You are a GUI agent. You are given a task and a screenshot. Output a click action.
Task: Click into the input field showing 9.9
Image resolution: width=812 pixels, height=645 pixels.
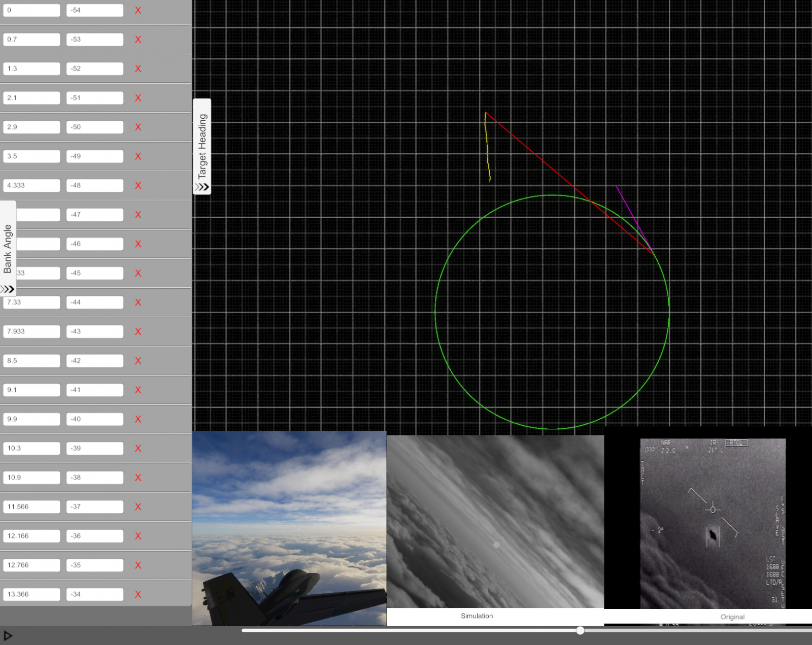(31, 419)
